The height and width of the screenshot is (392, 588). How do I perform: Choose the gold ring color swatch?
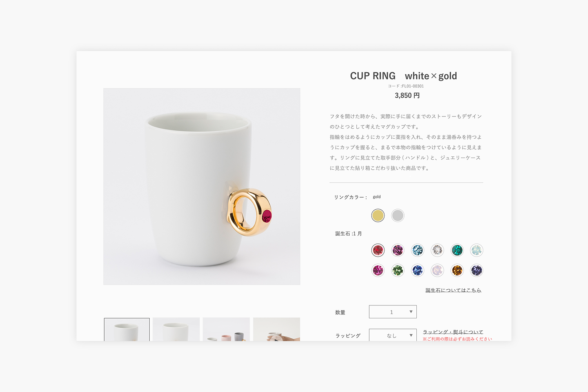(378, 215)
